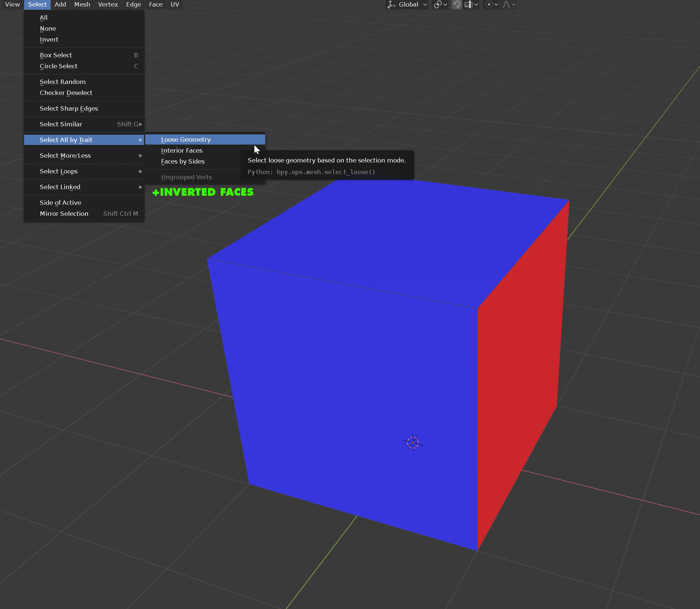Viewport: 700px width, 609px height.
Task: Toggle the snap magnet icon
Action: pyautogui.click(x=457, y=4)
